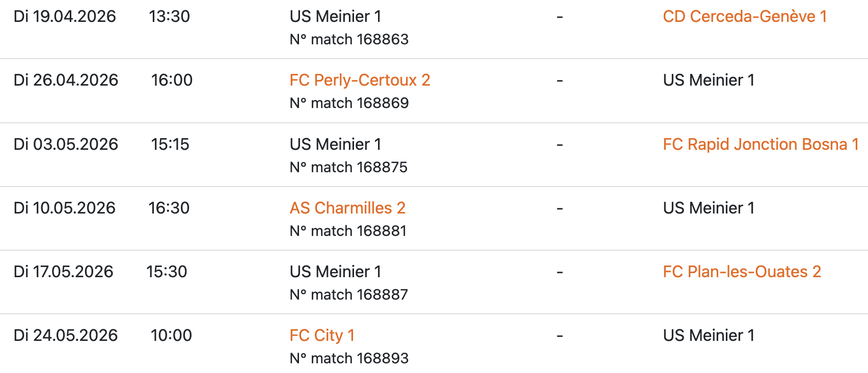Open the CD Cerceda-Genève 1 team link
The width and height of the screenshot is (868, 373).
[744, 16]
